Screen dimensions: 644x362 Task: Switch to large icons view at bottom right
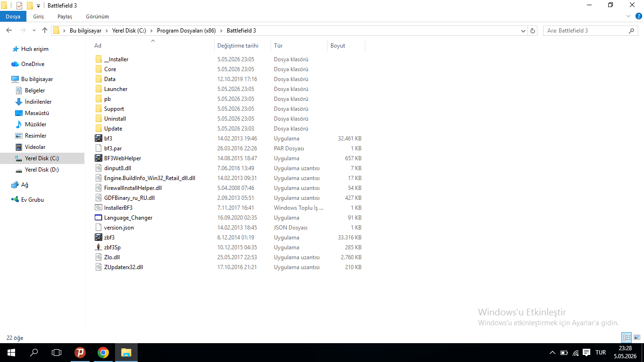pos(637,337)
